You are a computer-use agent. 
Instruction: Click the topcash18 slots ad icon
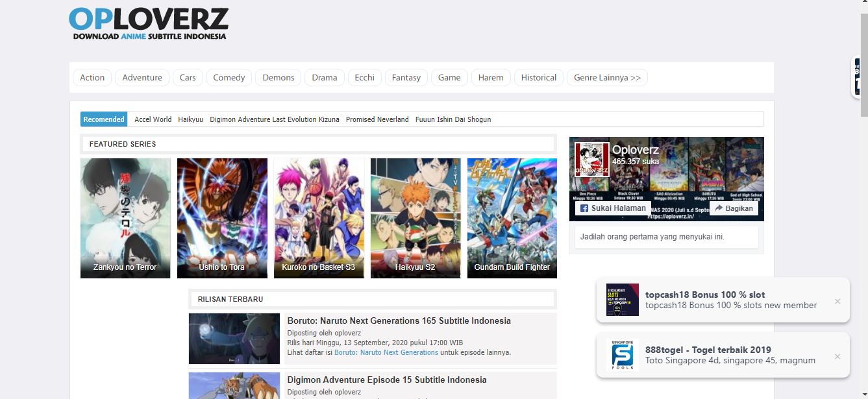tap(622, 300)
